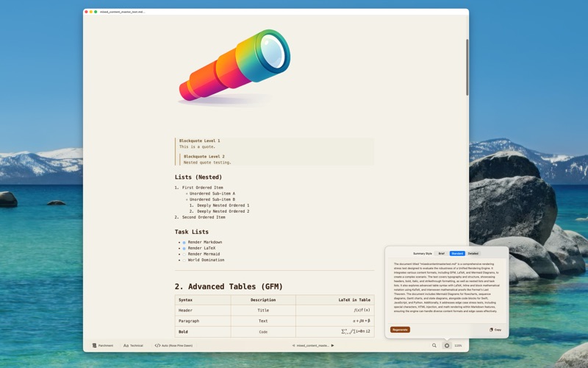The height and width of the screenshot is (368, 588).
Task: Click the vertical scrollbar thumb
Action: pyautogui.click(x=467, y=67)
